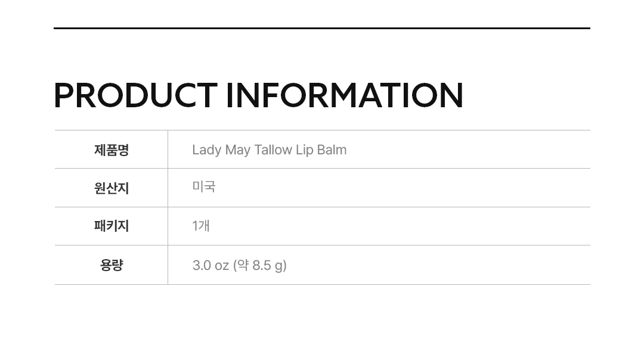Viewport: 644px width, 342px height.
Task: Click the word Lady in product name
Action: 206,150
